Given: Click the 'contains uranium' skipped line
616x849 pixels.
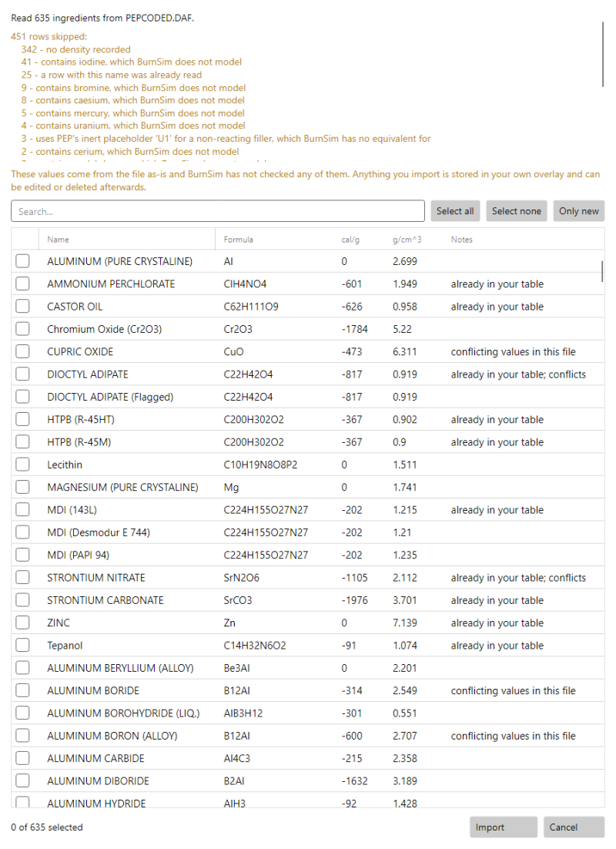Looking at the screenshot, I should coord(133,125).
